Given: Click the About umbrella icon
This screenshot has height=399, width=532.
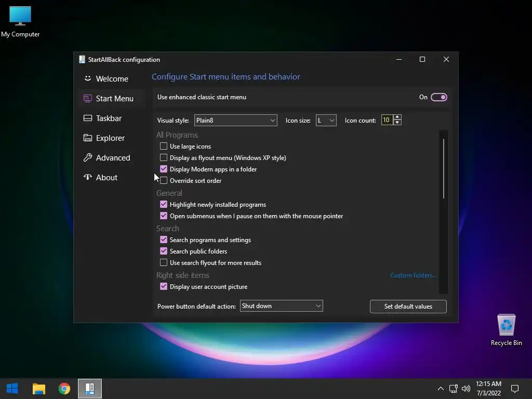Looking at the screenshot, I should pos(87,177).
